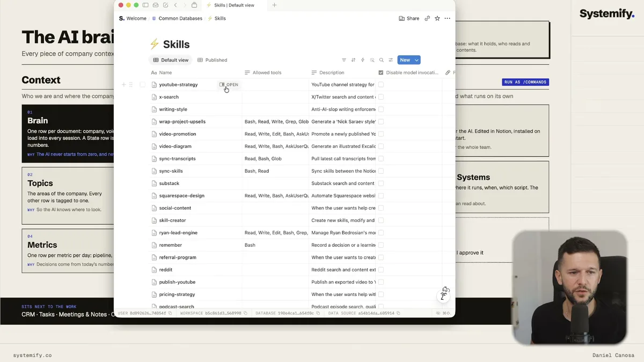The image size is (644, 362).
Task: Click the blue New button
Action: tap(405, 60)
